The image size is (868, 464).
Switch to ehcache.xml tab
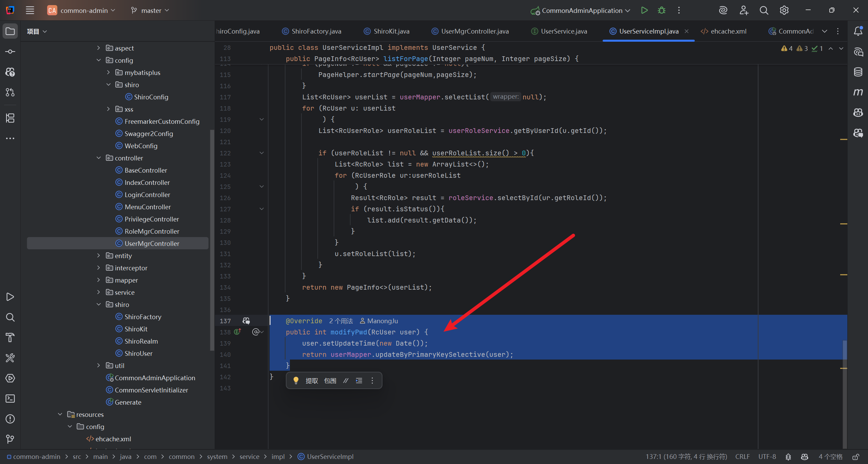tap(724, 31)
